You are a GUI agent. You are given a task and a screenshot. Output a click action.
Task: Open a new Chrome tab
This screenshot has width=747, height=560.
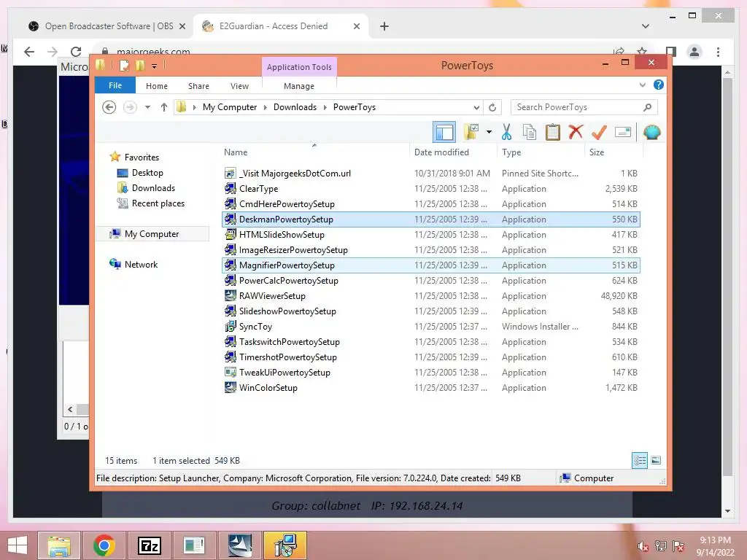[384, 26]
